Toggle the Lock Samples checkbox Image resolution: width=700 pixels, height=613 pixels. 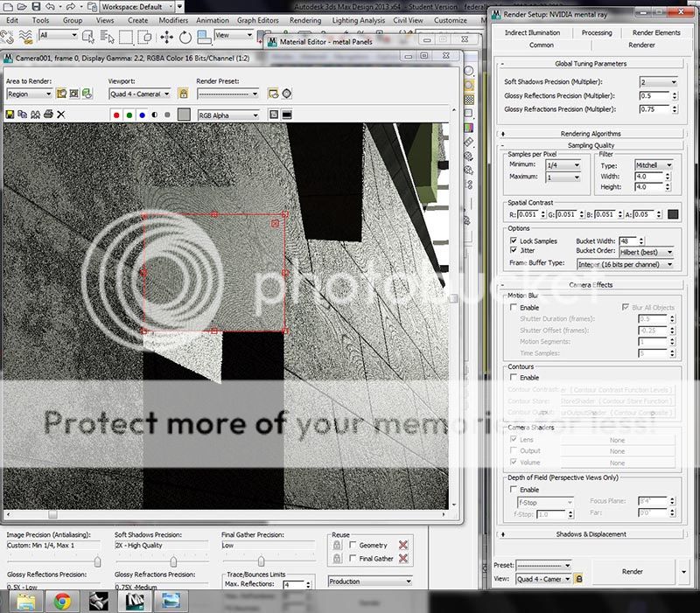coord(514,240)
